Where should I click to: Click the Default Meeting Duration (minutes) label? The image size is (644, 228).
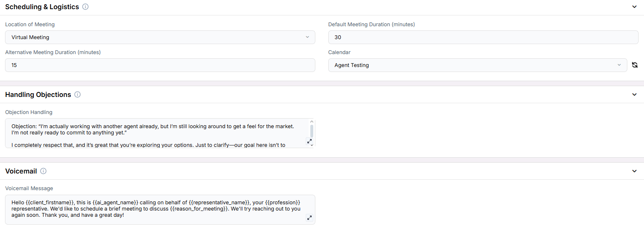click(x=372, y=25)
